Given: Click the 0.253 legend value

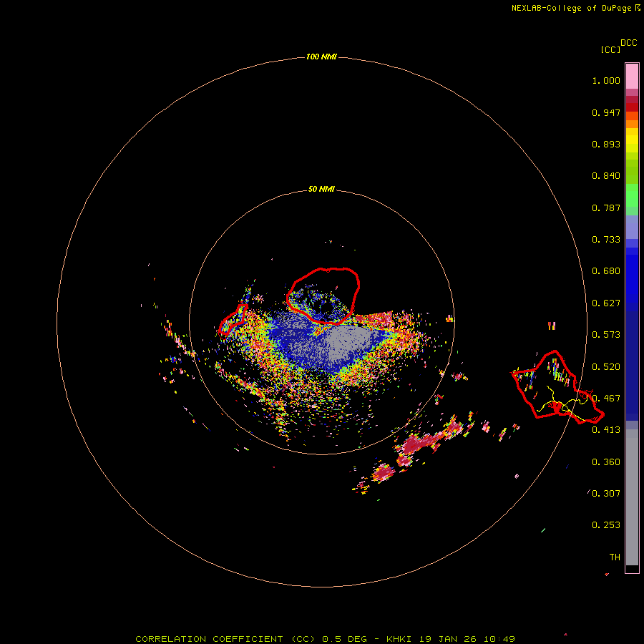Looking at the screenshot, I should pos(606,525).
